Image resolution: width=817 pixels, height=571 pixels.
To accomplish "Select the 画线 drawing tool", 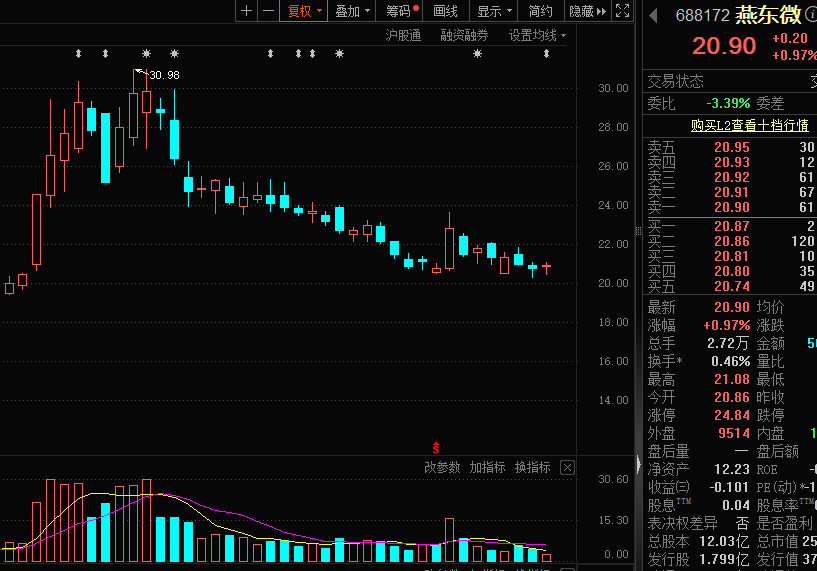I will [446, 11].
